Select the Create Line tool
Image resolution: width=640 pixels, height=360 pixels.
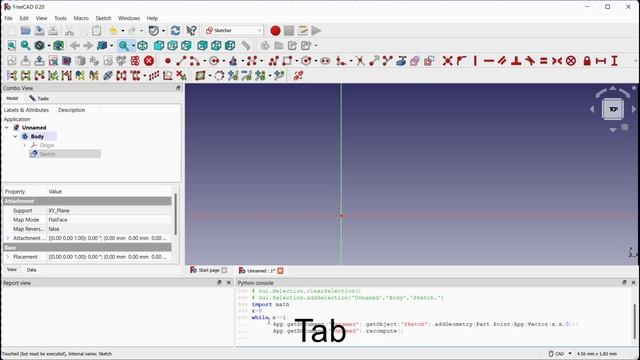click(x=181, y=61)
